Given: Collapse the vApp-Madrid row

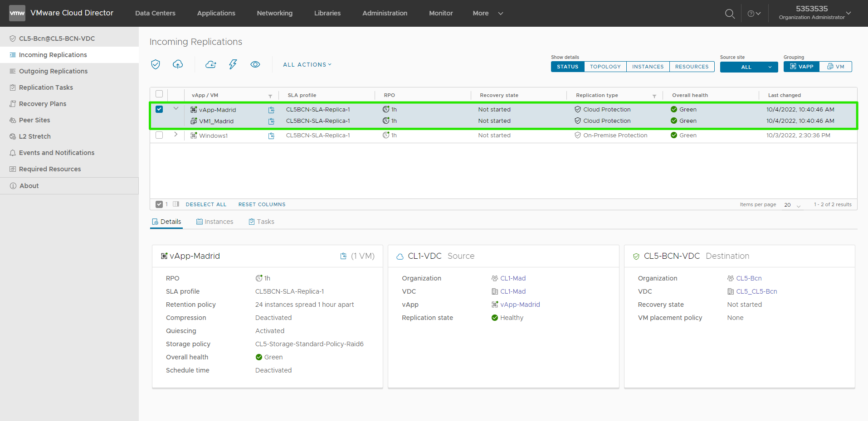Looking at the screenshot, I should pos(176,109).
